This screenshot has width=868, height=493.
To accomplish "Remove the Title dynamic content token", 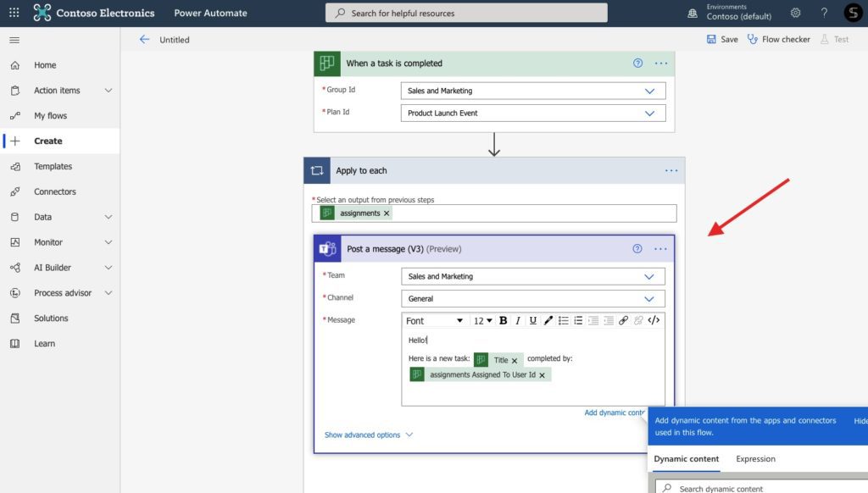I will pyautogui.click(x=515, y=361).
